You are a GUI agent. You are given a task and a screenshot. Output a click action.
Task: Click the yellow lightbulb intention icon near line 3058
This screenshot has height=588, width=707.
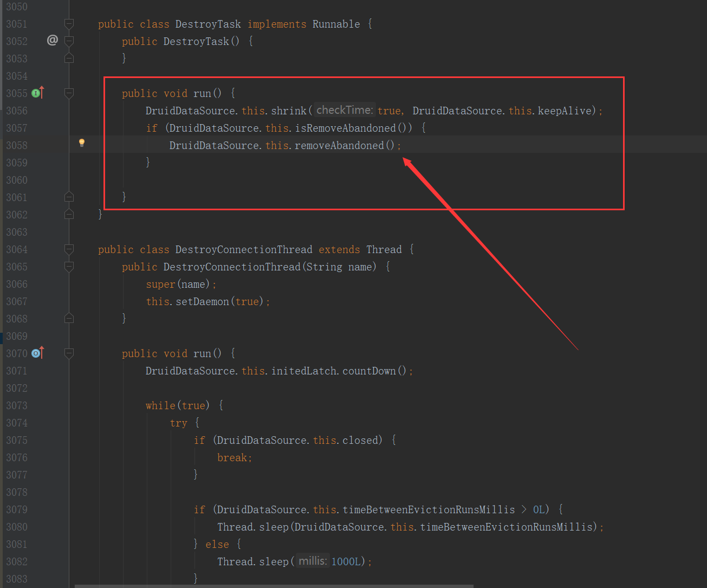81,143
